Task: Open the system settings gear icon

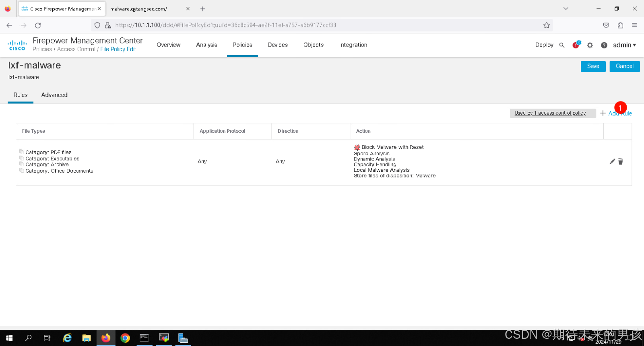Action: [x=590, y=45]
